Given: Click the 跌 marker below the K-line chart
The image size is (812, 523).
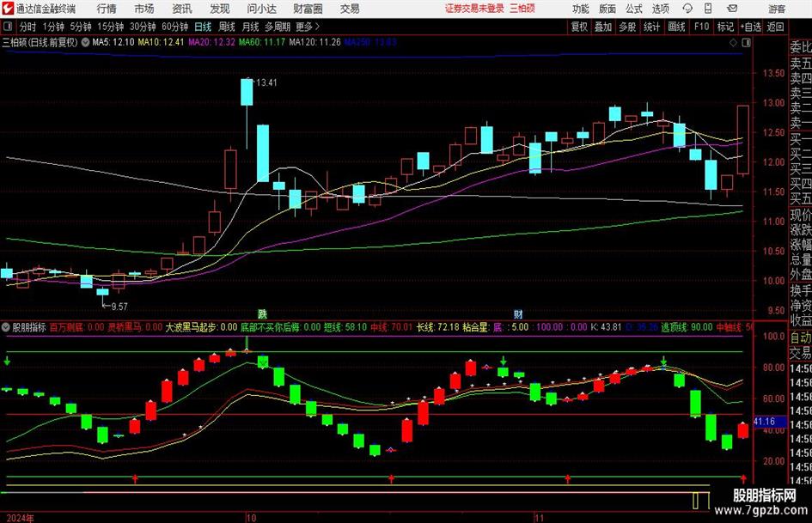Looking at the screenshot, I should (x=263, y=313).
